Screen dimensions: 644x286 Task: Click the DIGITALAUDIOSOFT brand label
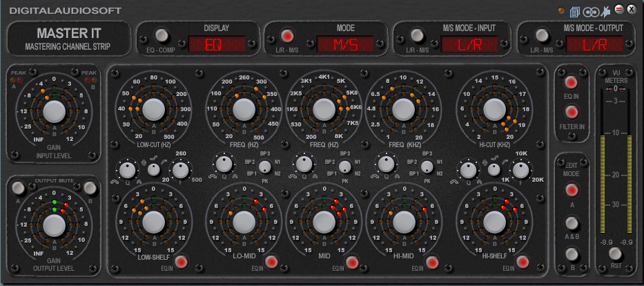tap(65, 10)
